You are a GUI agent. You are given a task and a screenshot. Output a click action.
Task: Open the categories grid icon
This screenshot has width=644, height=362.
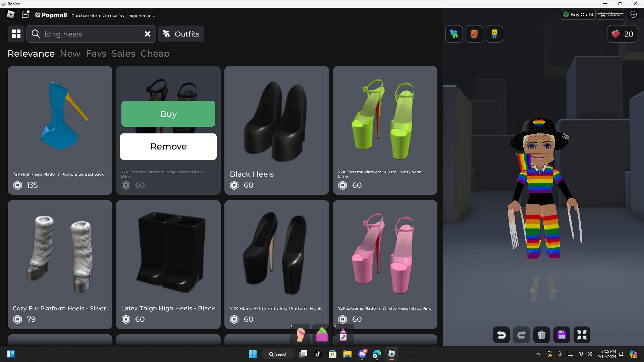point(16,34)
